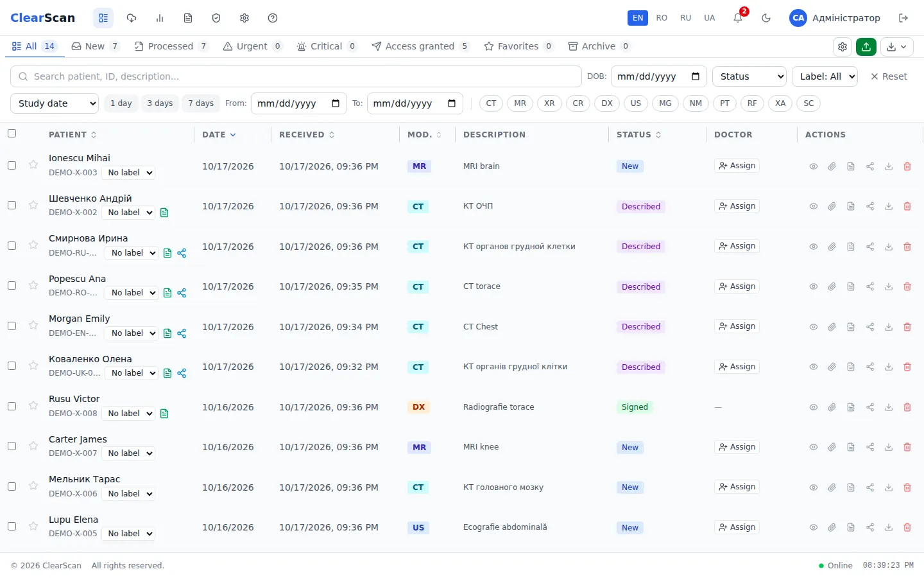Open table settings gear near upload
The image size is (924, 578).
[x=843, y=46]
